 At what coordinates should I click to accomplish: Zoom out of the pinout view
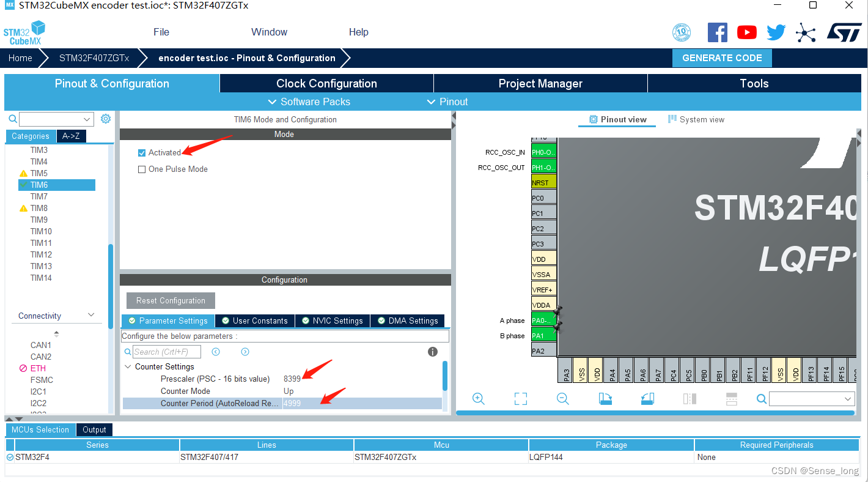[x=563, y=399]
